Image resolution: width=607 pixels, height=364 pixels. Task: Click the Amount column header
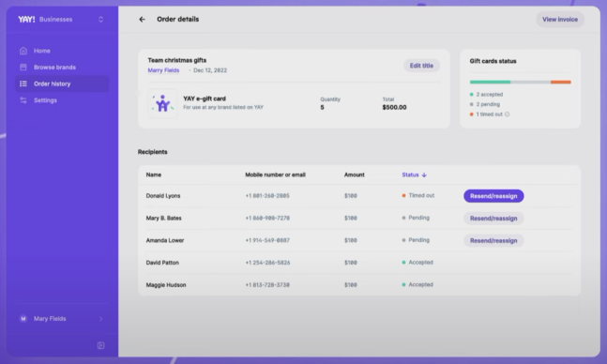pos(355,175)
